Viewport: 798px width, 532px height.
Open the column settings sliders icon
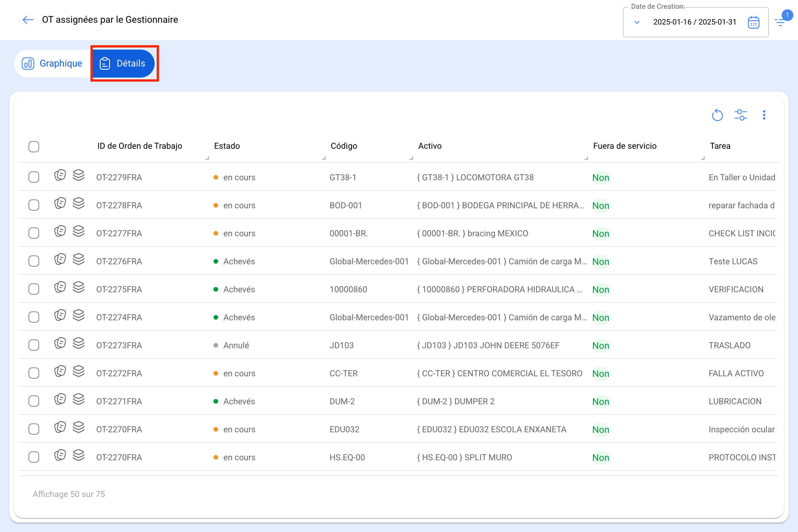(741, 115)
